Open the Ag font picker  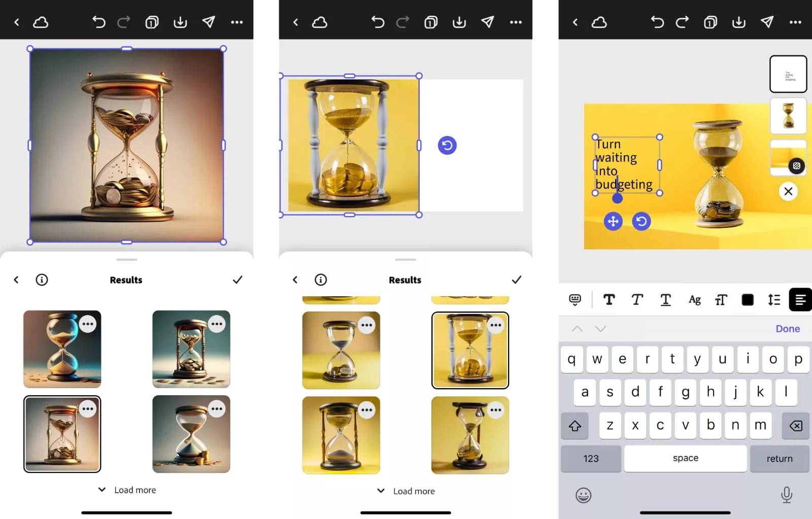[x=694, y=300]
